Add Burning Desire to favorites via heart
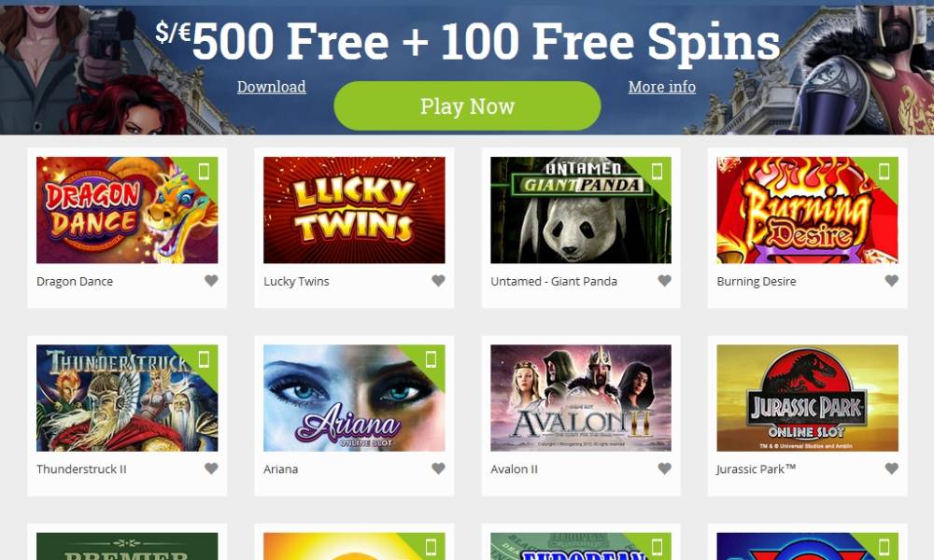This screenshot has width=934, height=560. (x=892, y=280)
